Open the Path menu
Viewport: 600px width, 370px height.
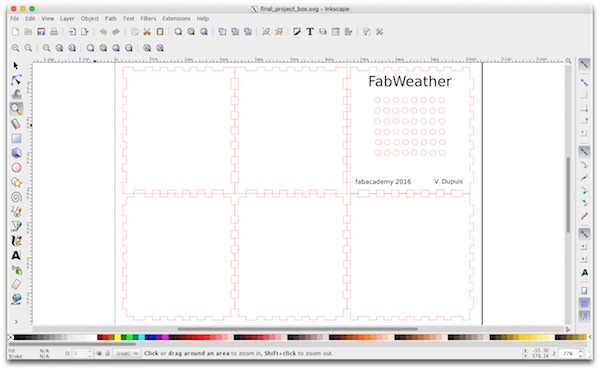click(111, 18)
